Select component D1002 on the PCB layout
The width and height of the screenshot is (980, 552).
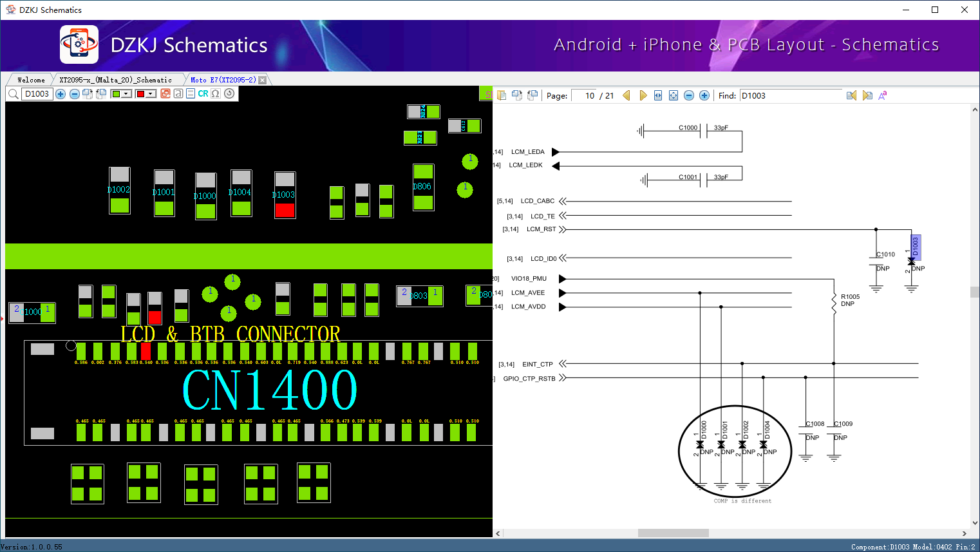119,191
